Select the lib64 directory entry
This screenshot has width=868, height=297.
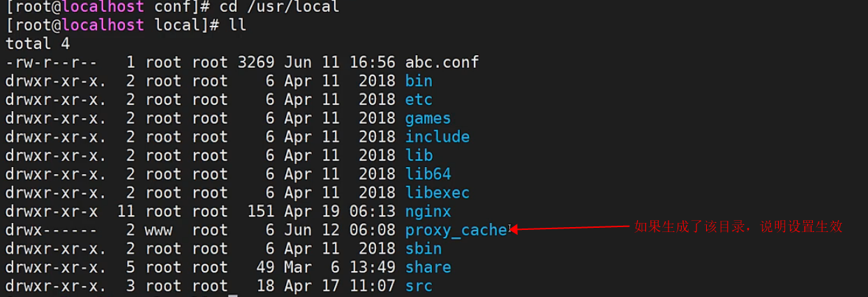coord(428,174)
